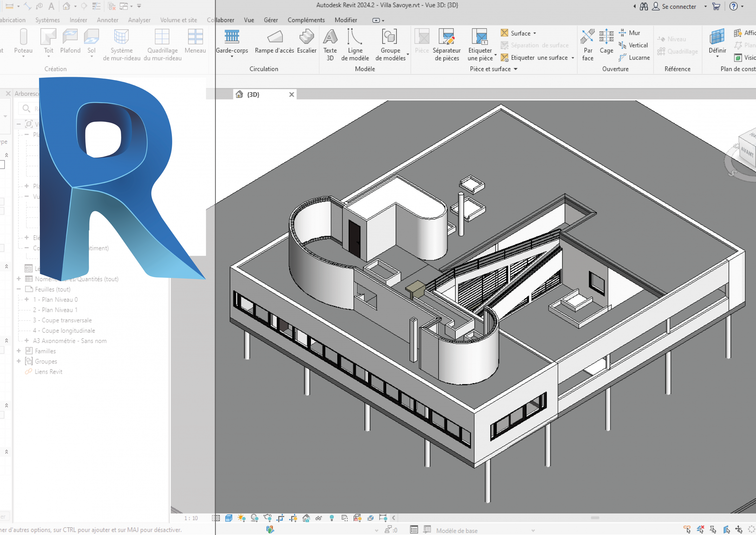The height and width of the screenshot is (535, 756).
Task: Click the view scale 1 : 10
Action: point(191,518)
